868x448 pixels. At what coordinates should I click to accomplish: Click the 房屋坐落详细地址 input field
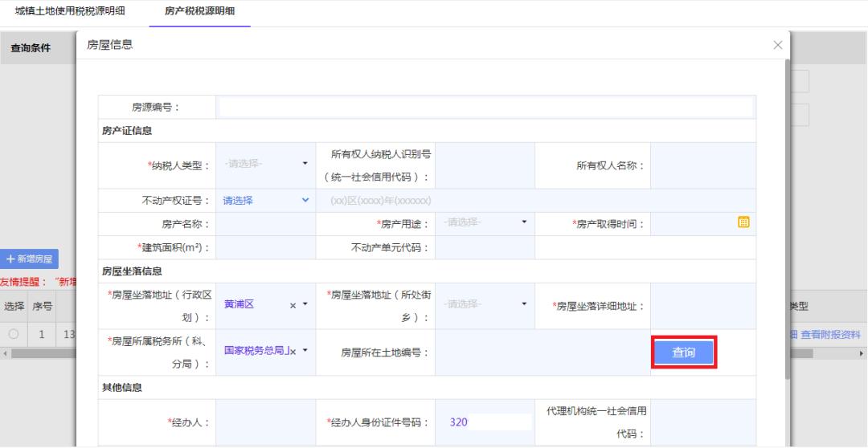702,306
